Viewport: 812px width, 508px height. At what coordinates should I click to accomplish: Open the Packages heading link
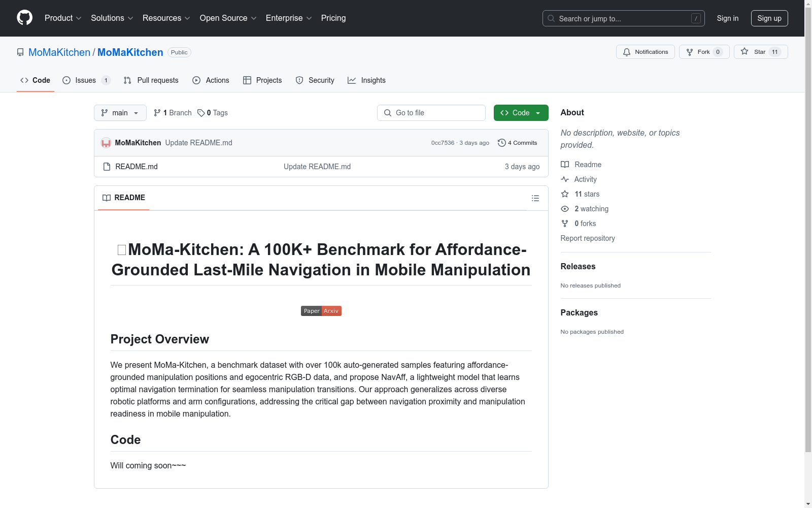click(x=579, y=312)
